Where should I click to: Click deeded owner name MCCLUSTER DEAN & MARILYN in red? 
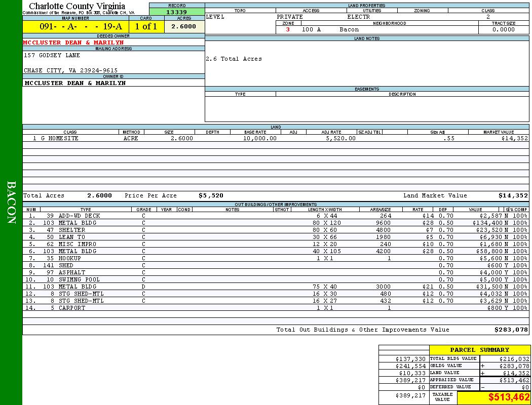[x=73, y=43]
